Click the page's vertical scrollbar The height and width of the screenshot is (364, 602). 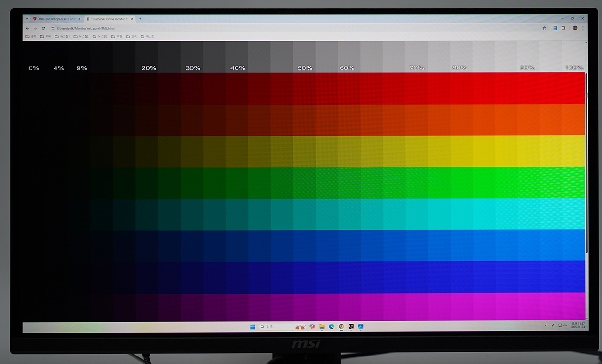point(586,164)
